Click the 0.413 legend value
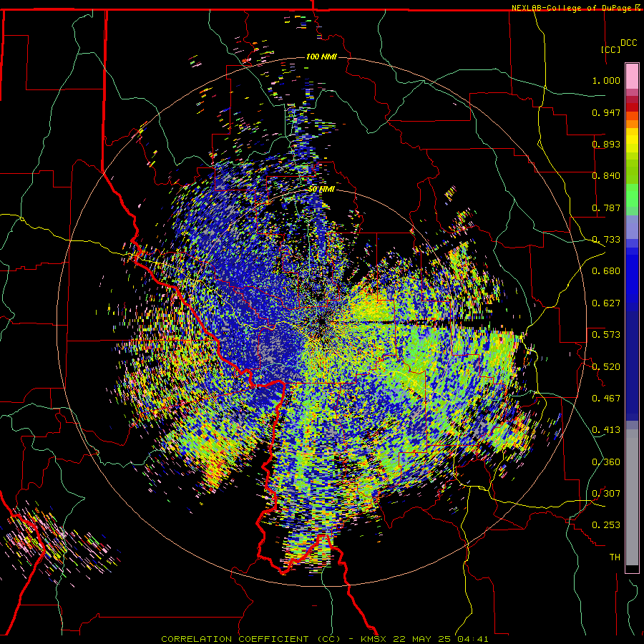Image resolution: width=644 pixels, height=644 pixels. tap(606, 430)
